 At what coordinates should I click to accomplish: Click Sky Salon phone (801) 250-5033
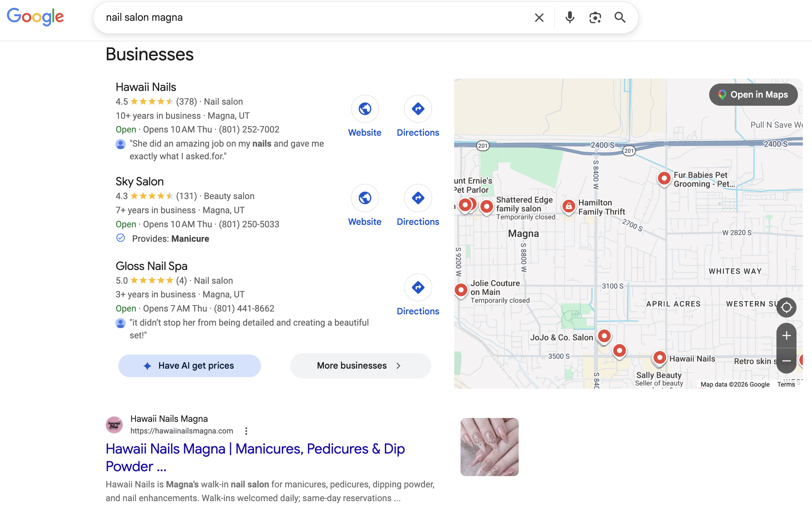click(x=249, y=224)
